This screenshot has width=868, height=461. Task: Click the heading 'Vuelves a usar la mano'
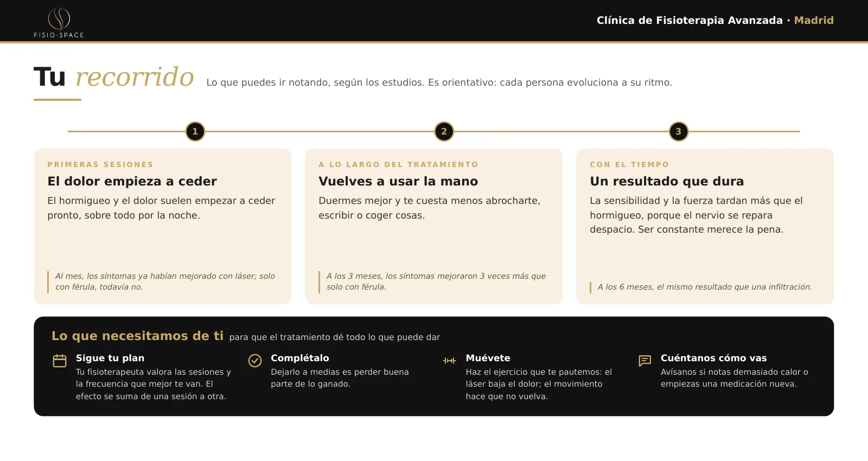coord(398,181)
